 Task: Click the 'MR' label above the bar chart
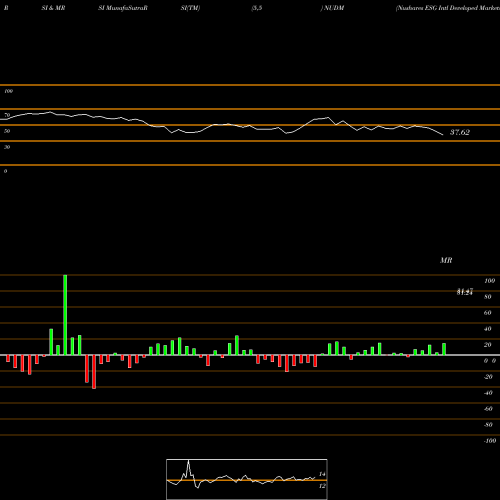click(446, 260)
